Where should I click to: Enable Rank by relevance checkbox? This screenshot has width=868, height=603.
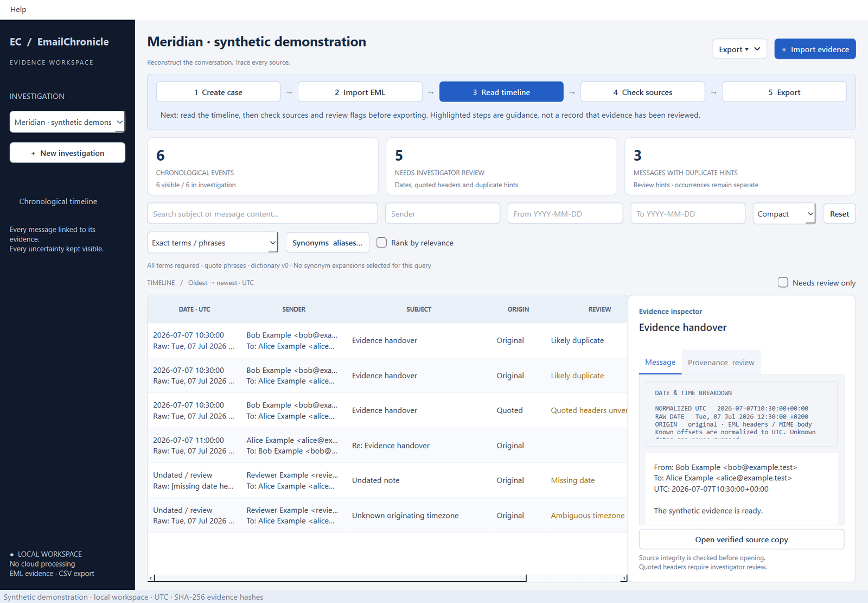pos(382,243)
